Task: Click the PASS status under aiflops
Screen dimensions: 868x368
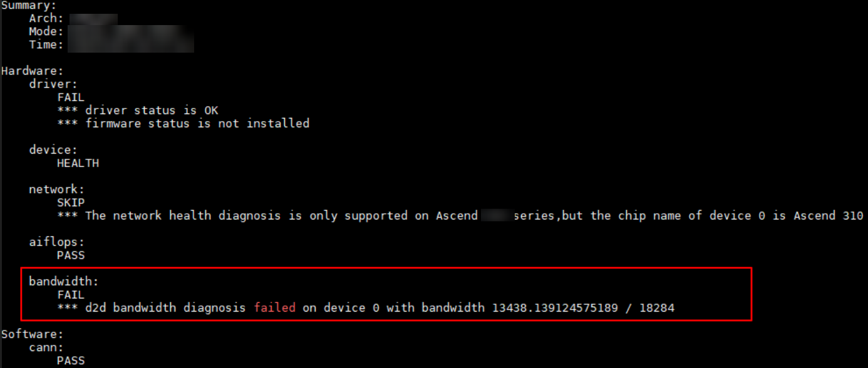Action: click(71, 255)
